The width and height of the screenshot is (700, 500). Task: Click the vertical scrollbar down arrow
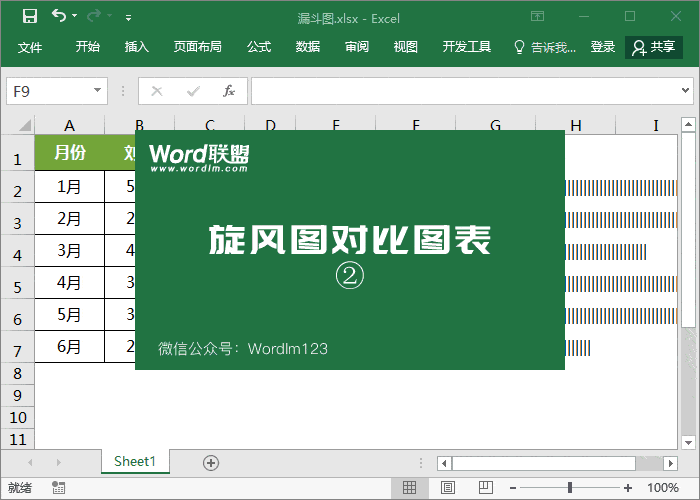pyautogui.click(x=688, y=442)
